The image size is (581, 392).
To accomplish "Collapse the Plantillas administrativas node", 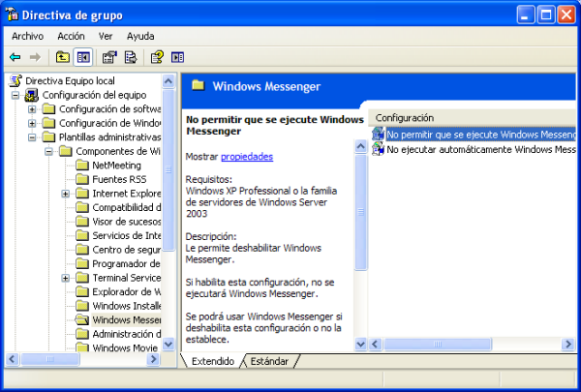I will pyautogui.click(x=33, y=137).
